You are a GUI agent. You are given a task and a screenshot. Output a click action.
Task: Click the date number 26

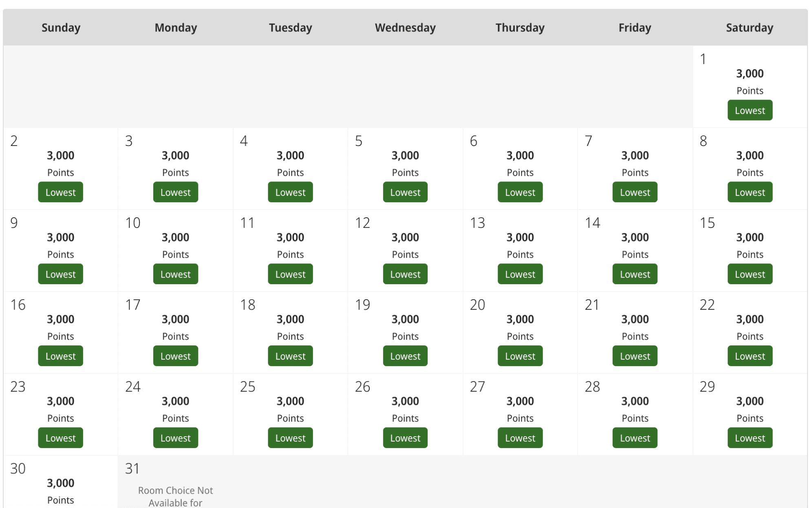point(362,387)
